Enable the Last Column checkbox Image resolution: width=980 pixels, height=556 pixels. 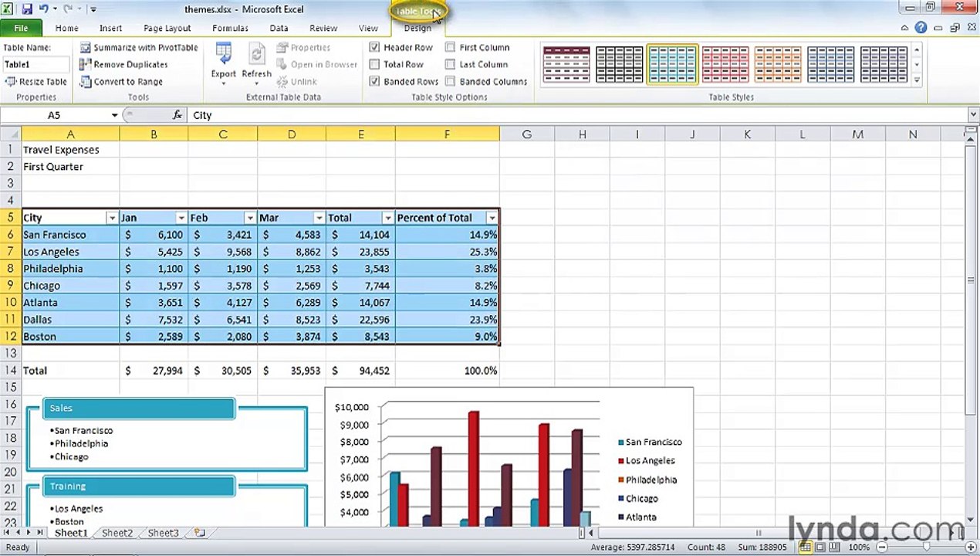(x=450, y=65)
